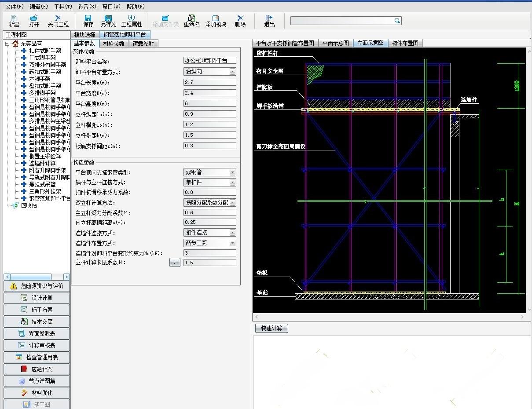Click the 设计计算 sidebar button
Image resolution: width=532 pixels, height=409 pixels.
point(37,298)
